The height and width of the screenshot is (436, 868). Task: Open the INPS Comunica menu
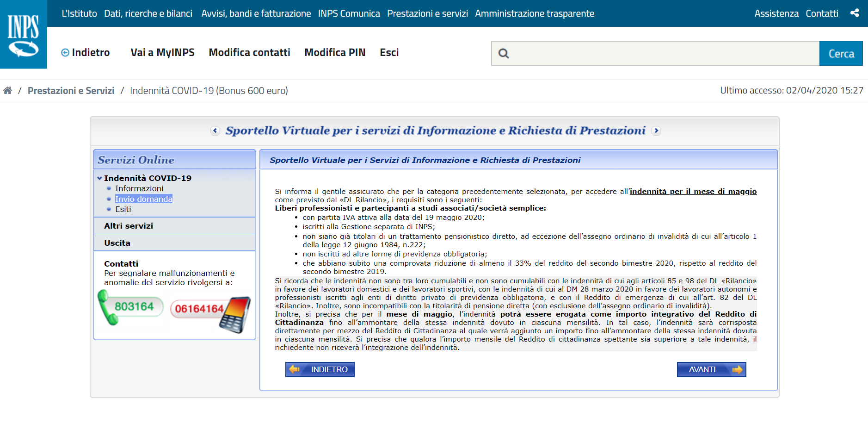(x=349, y=13)
